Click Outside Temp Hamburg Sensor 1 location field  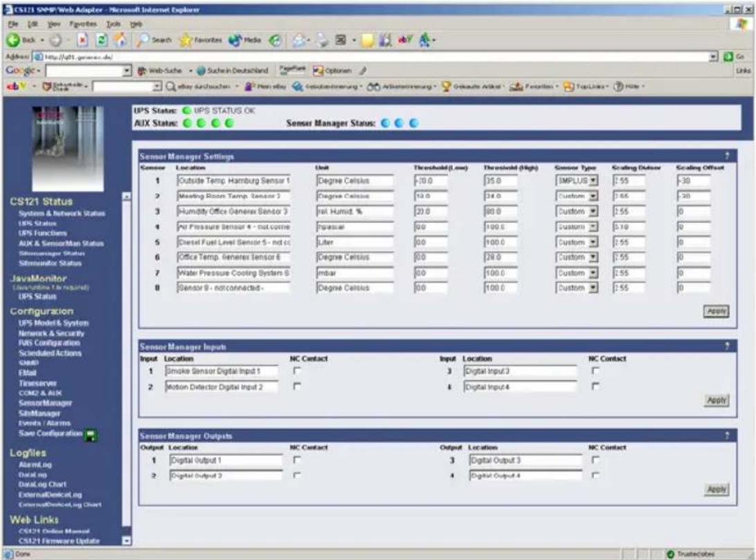[x=233, y=181]
